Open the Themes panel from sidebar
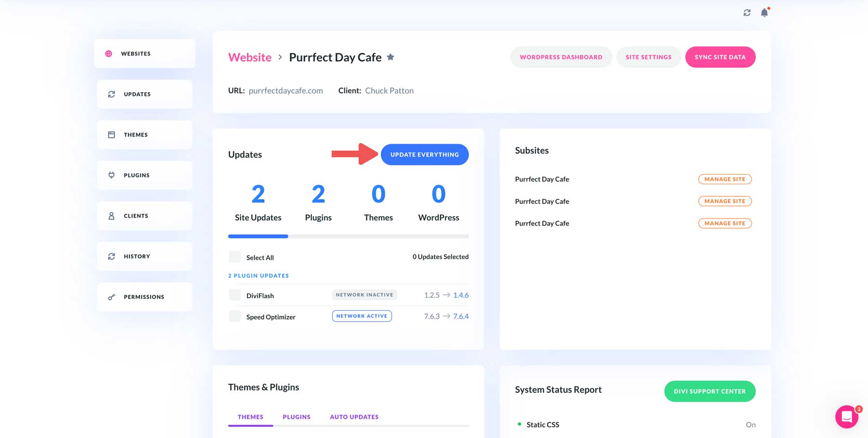Screen dimensions: 868x438 coord(111,135)
